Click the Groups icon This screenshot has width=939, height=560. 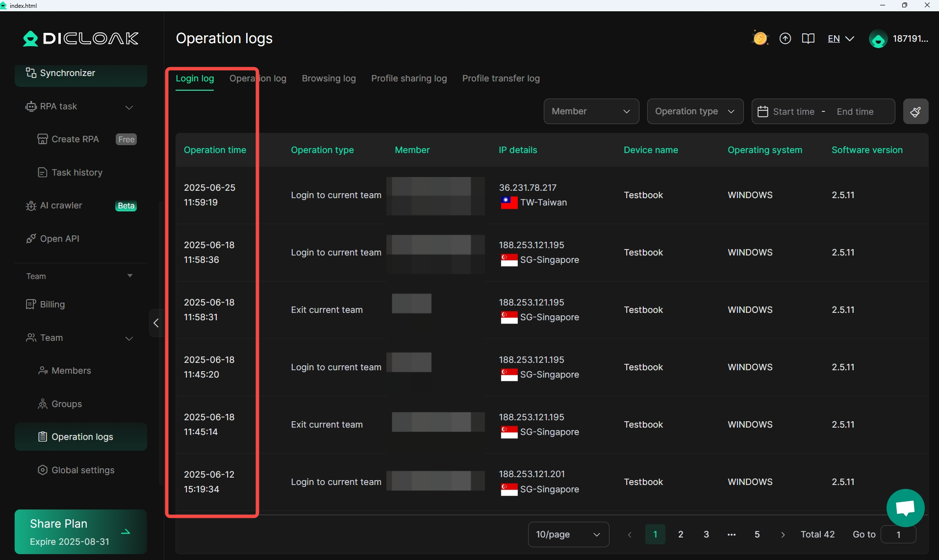coord(43,404)
